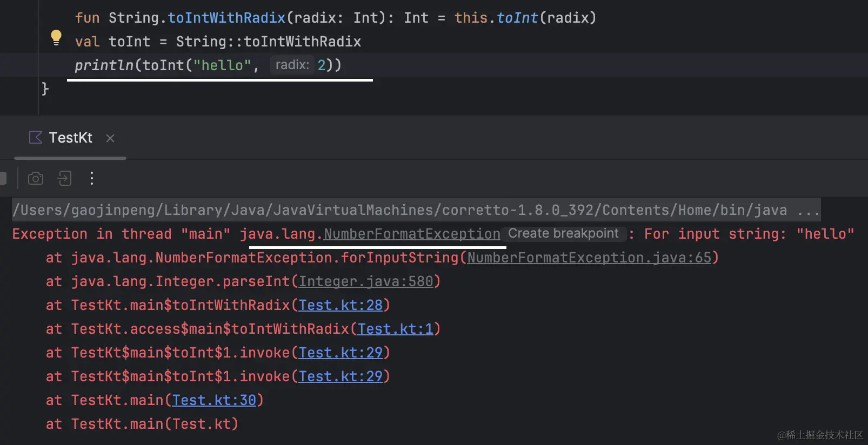
Task: Click the Create breakpoint button
Action: pyautogui.click(x=563, y=233)
